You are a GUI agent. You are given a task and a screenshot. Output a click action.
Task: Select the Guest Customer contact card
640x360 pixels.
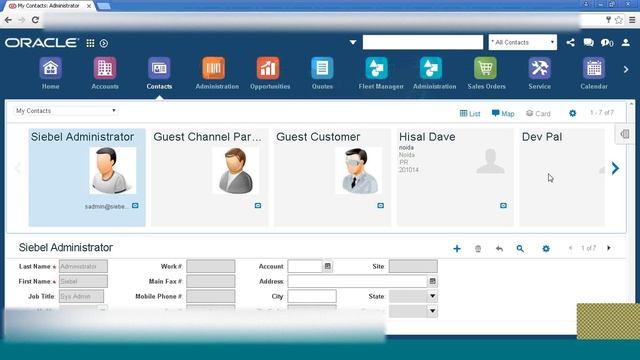[333, 177]
